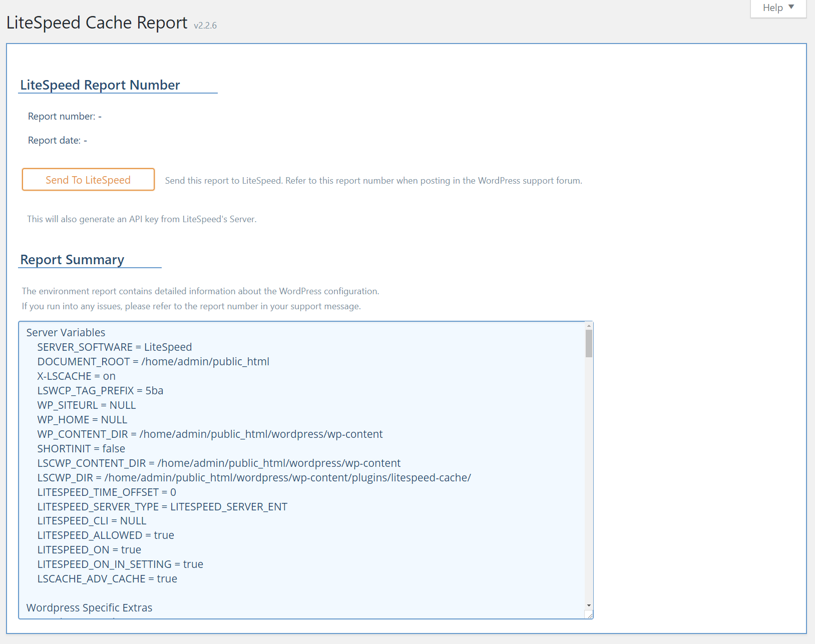Click the 'LITESPEED_TIME_OFFSET = 0' line
The width and height of the screenshot is (815, 644).
point(107,492)
